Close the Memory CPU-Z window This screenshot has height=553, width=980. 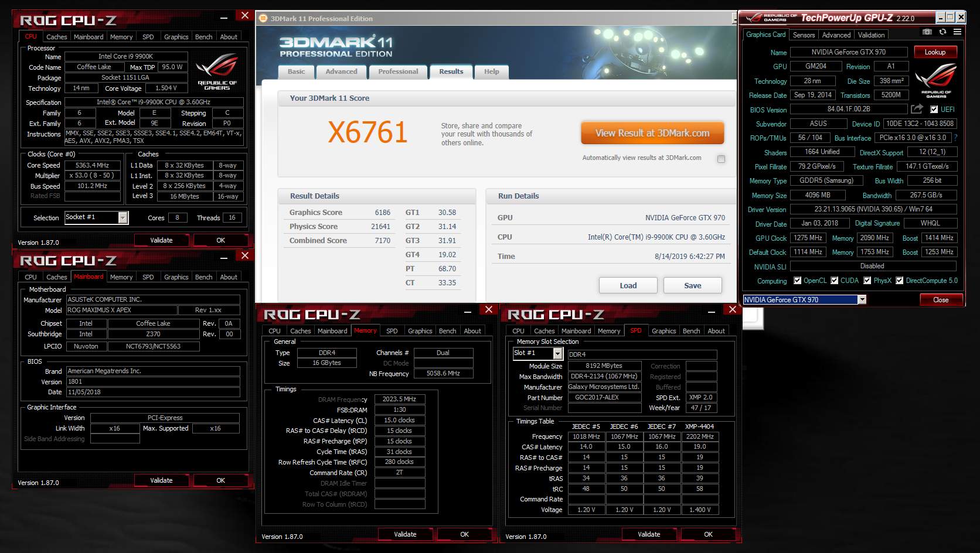(x=488, y=310)
